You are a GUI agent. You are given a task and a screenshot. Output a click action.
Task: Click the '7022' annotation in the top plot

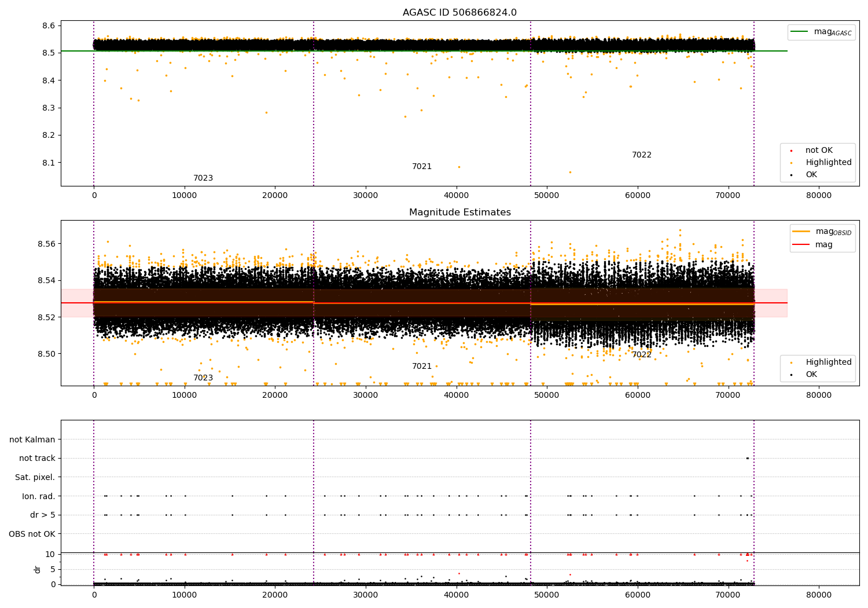[x=642, y=155]
